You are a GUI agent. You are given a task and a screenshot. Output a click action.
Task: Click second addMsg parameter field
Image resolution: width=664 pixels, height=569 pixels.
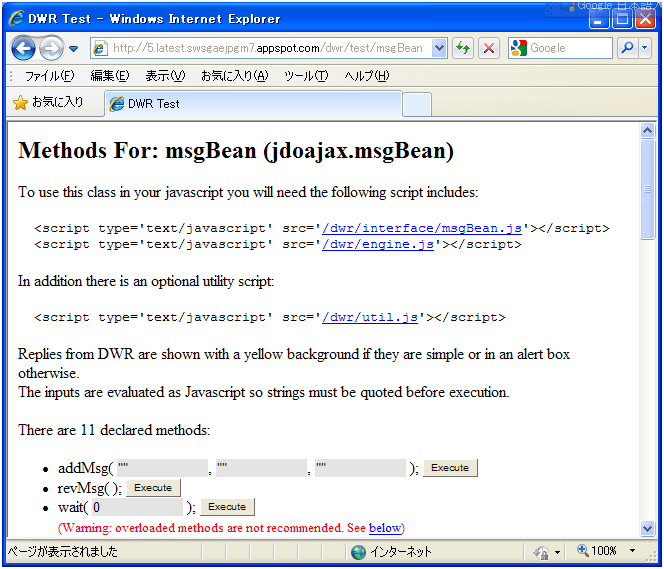pyautogui.click(x=262, y=468)
